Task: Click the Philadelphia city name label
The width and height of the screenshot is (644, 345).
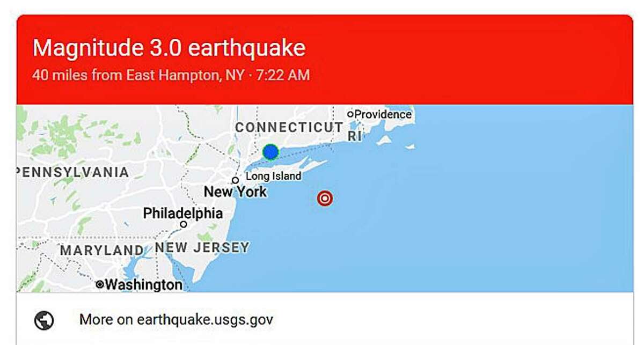Action: pyautogui.click(x=183, y=213)
